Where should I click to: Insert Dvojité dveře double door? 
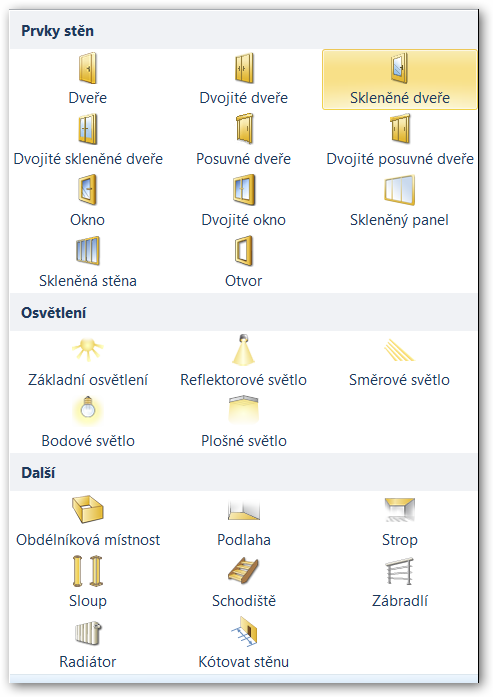[244, 80]
